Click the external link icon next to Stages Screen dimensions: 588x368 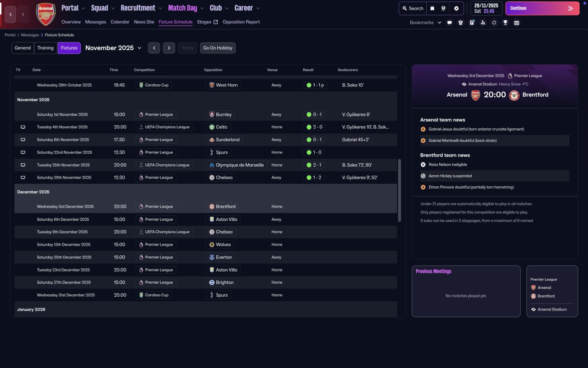pos(215,22)
